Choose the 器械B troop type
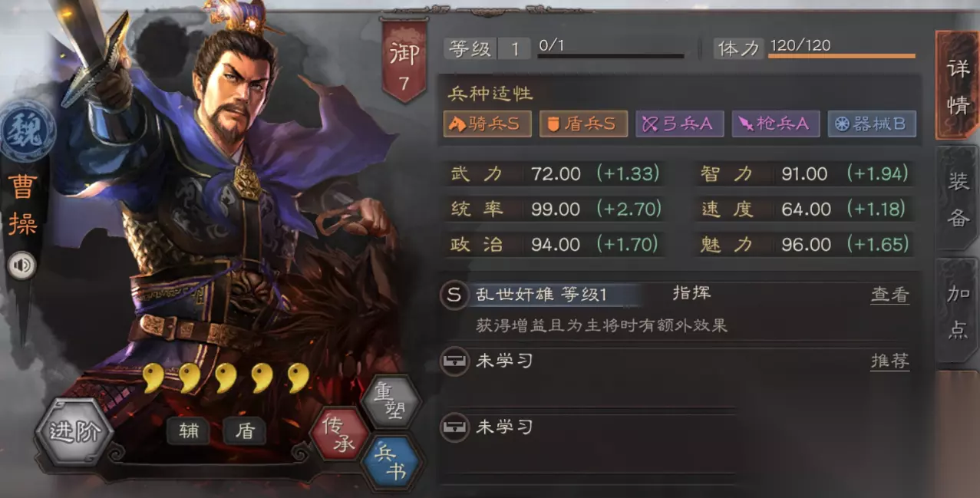This screenshot has height=498, width=980. click(x=872, y=124)
